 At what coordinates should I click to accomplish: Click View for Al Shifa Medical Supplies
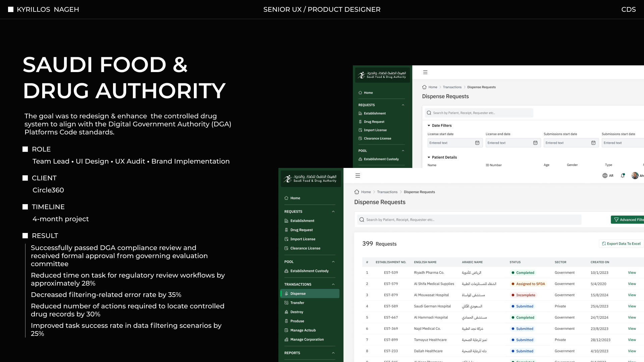pos(632,284)
